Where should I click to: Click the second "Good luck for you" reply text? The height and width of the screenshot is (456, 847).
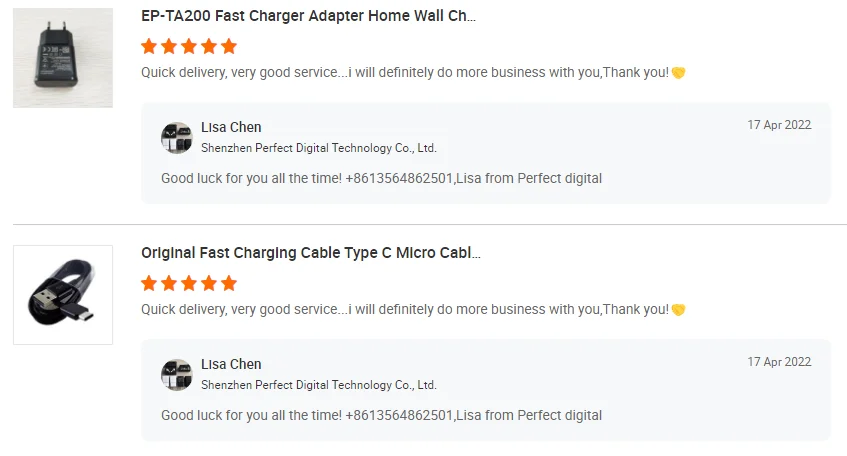click(381, 415)
